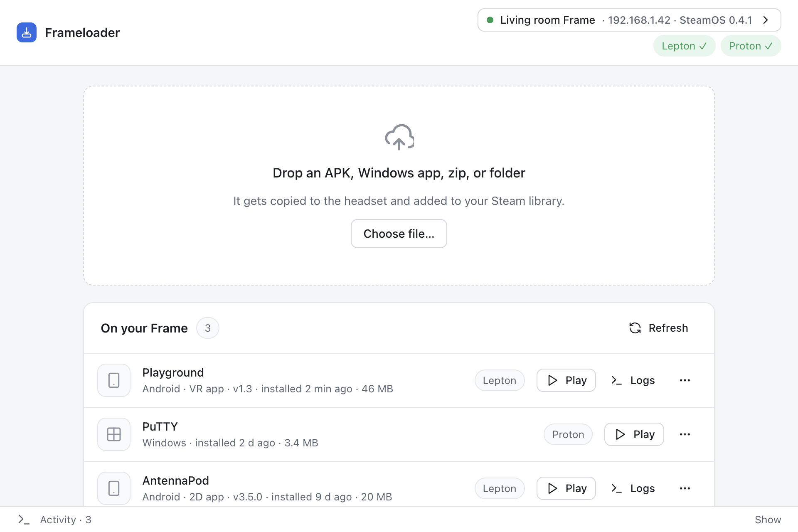Play the Playground app
This screenshot has width=798, height=532.
pos(566,380)
